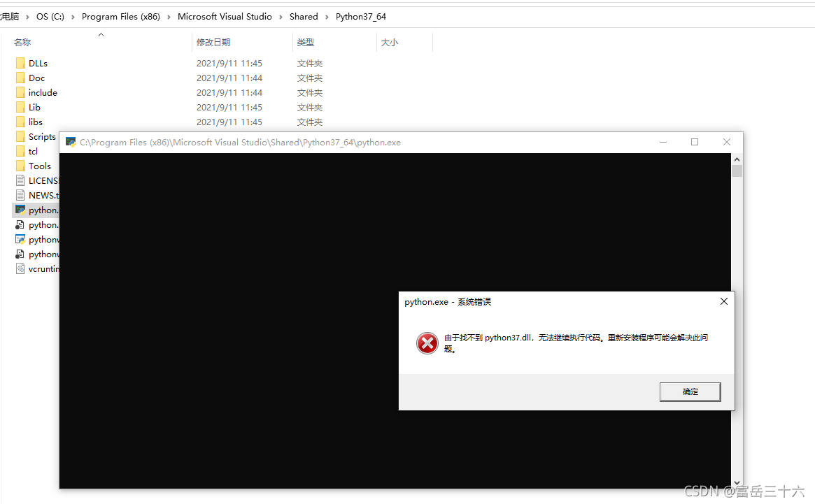Sort files by 类型 column header

(306, 42)
